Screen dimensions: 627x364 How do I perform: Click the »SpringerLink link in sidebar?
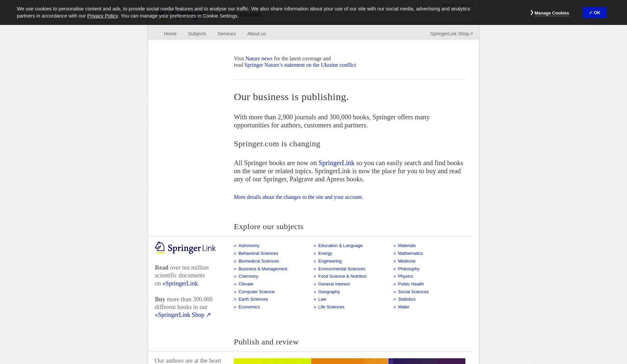click(x=180, y=283)
